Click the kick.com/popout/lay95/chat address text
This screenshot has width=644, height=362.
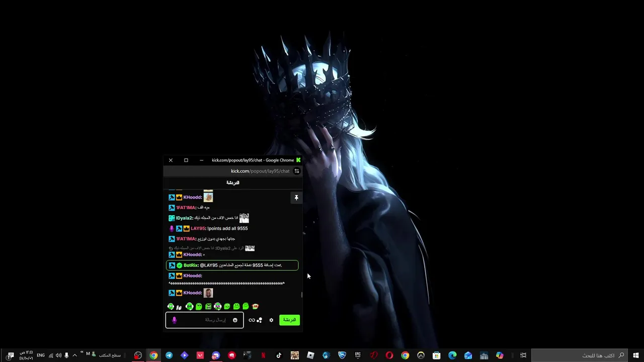pos(260,171)
